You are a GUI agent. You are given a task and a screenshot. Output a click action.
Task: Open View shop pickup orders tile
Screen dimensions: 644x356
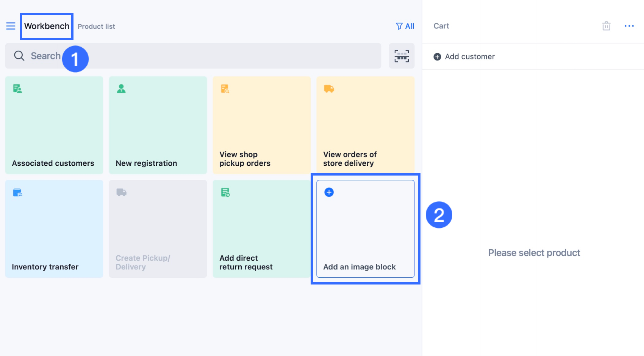coord(261,125)
